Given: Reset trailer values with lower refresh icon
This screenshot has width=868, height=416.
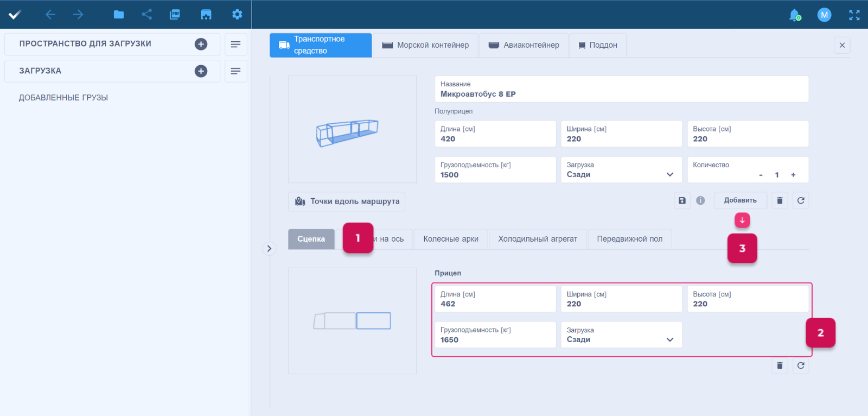Looking at the screenshot, I should point(801,365).
